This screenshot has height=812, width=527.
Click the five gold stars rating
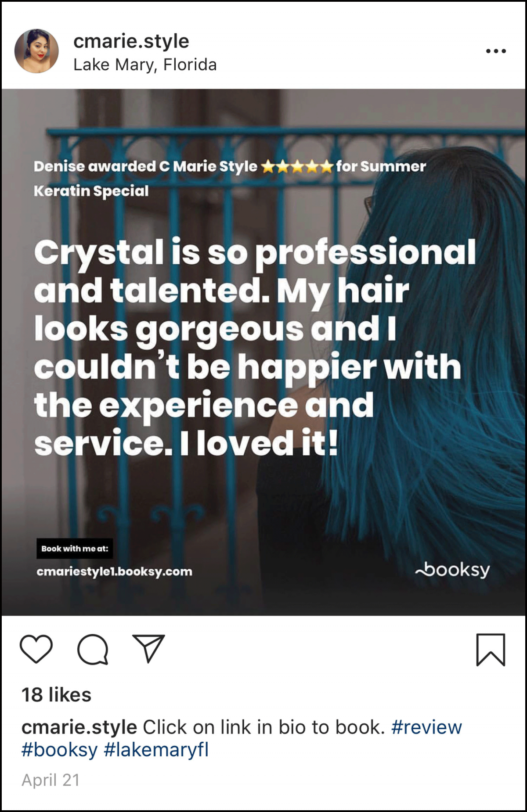click(297, 167)
